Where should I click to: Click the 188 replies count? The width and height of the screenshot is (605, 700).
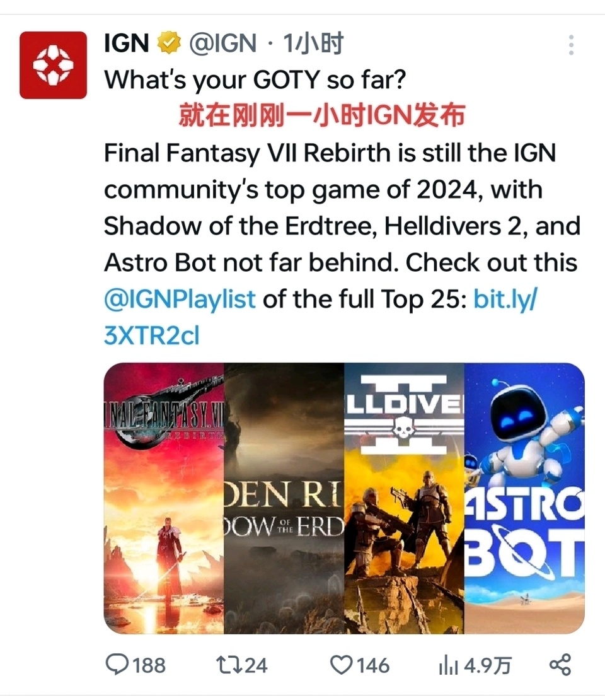pos(149,665)
